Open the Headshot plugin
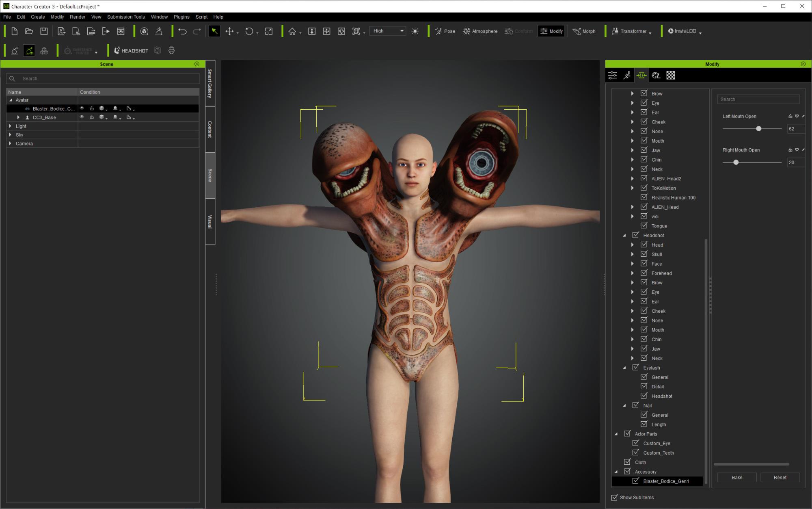The height and width of the screenshot is (509, 812). (x=131, y=51)
